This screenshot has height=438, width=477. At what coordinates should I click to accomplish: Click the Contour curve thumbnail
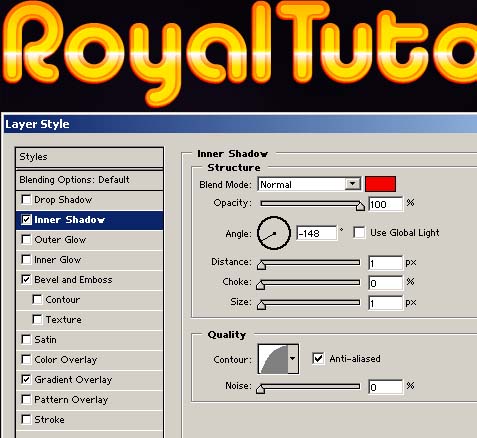point(273,359)
